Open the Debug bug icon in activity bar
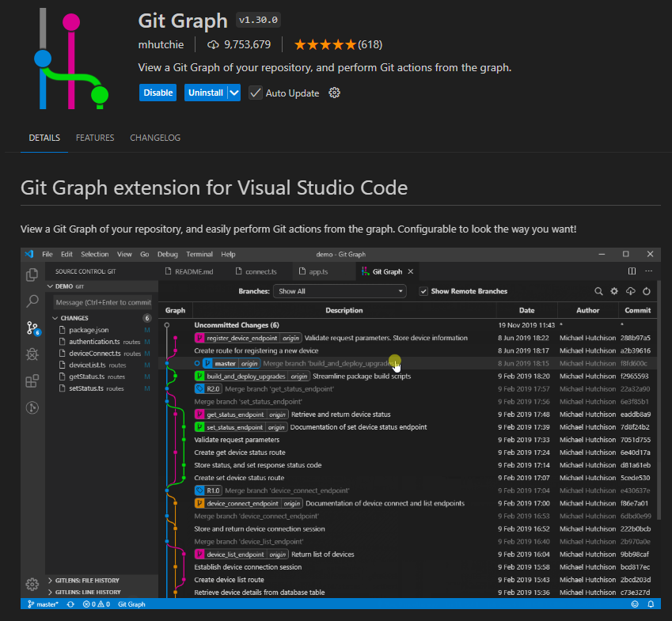Viewport: 672px width, 621px height. click(32, 354)
